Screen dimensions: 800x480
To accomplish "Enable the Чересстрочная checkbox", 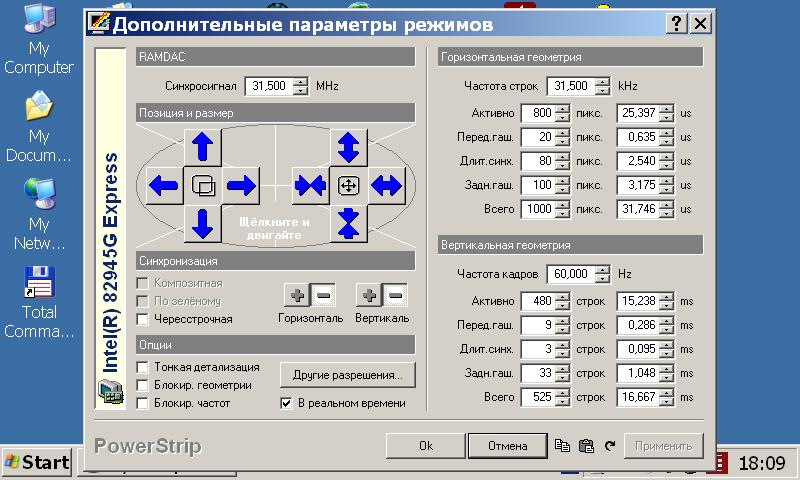I will (143, 319).
